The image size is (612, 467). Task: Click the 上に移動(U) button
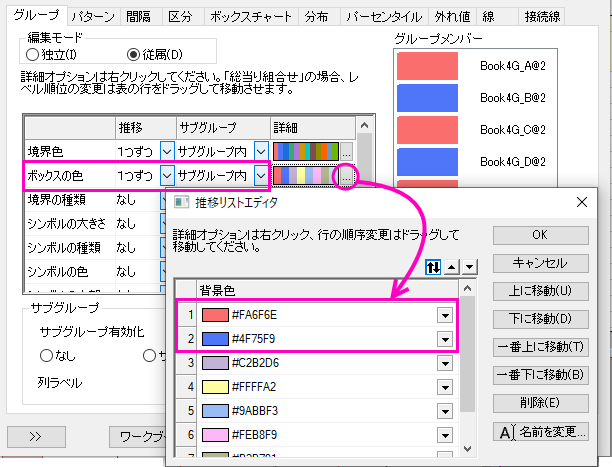(x=541, y=291)
